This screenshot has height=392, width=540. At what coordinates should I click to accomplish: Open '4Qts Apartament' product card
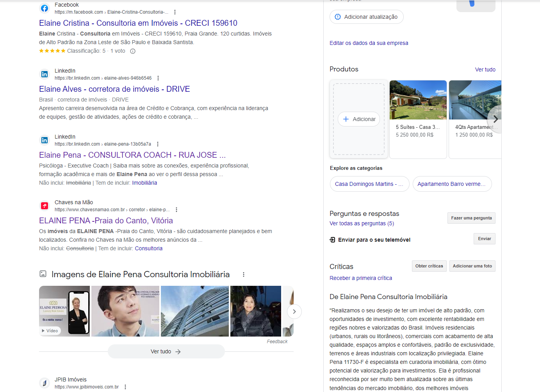pyautogui.click(x=475, y=119)
